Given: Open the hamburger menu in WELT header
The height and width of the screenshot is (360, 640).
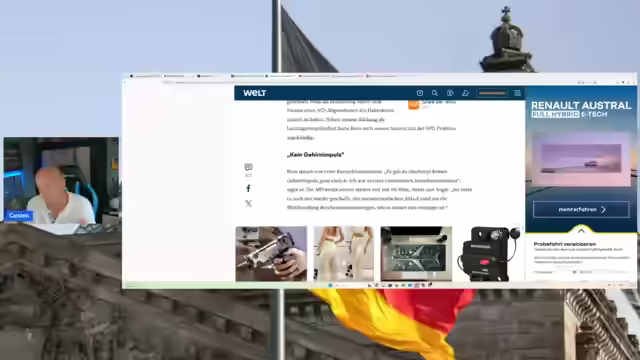Looking at the screenshot, I should pos(517,93).
